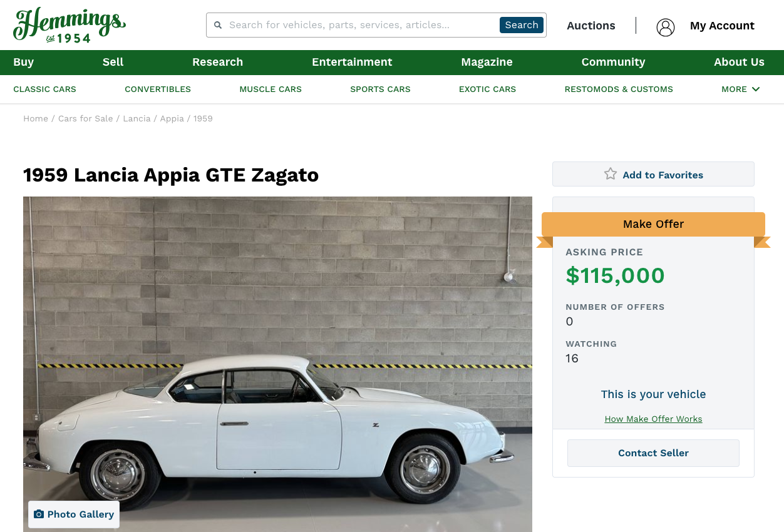Open the About Us menu

740,62
